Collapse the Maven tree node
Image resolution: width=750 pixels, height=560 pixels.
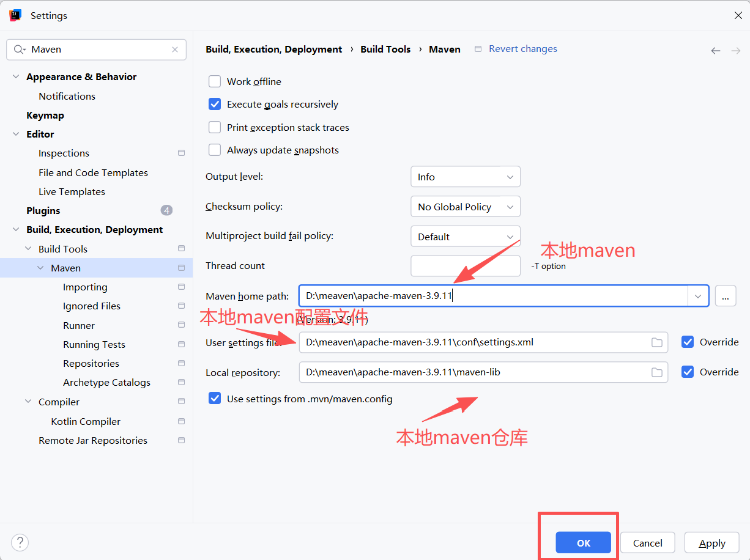pyautogui.click(x=40, y=268)
